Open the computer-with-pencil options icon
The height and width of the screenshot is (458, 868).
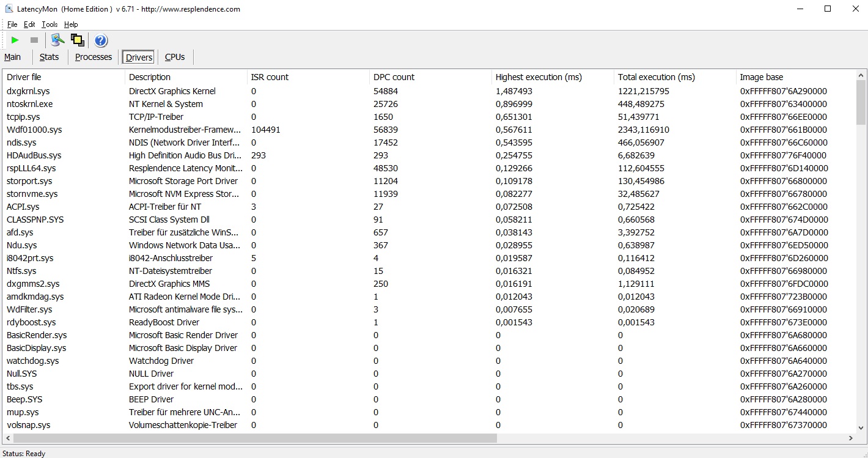coord(58,40)
